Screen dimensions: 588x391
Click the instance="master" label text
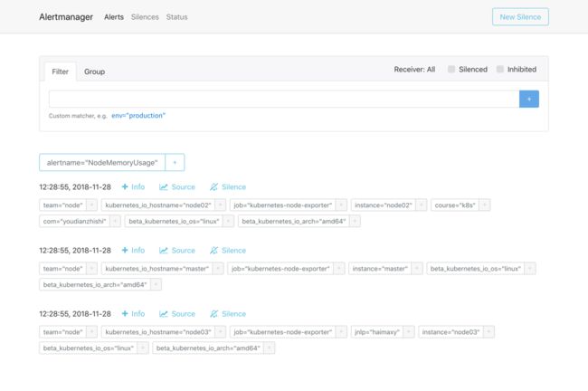point(380,269)
